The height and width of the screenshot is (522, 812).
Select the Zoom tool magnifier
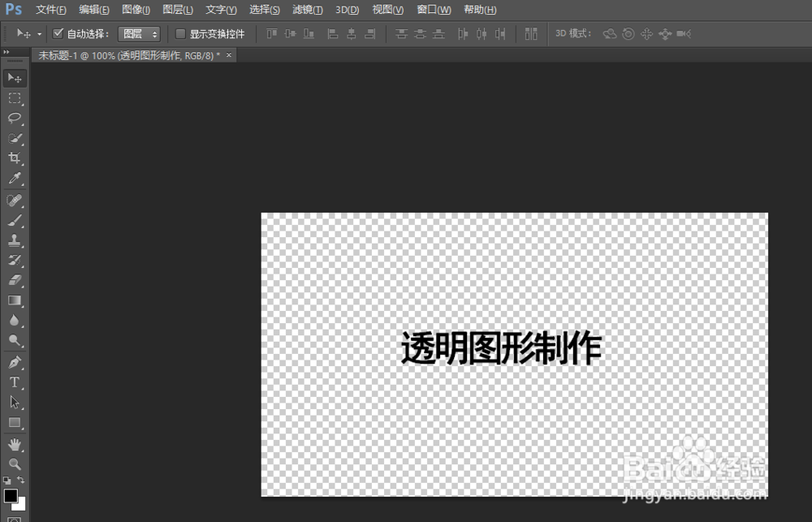(x=15, y=464)
